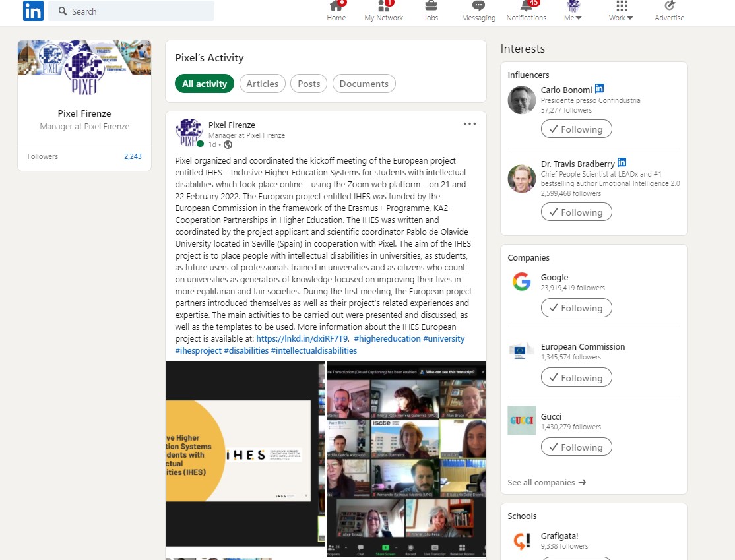Switch to the Articles filter
This screenshot has width=735, height=560.
(x=263, y=84)
